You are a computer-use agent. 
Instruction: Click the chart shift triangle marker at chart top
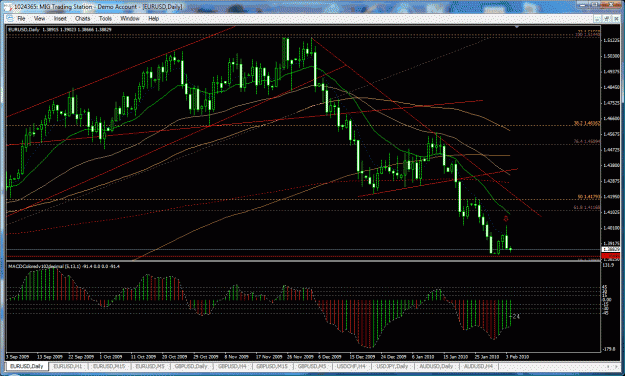(517, 27)
